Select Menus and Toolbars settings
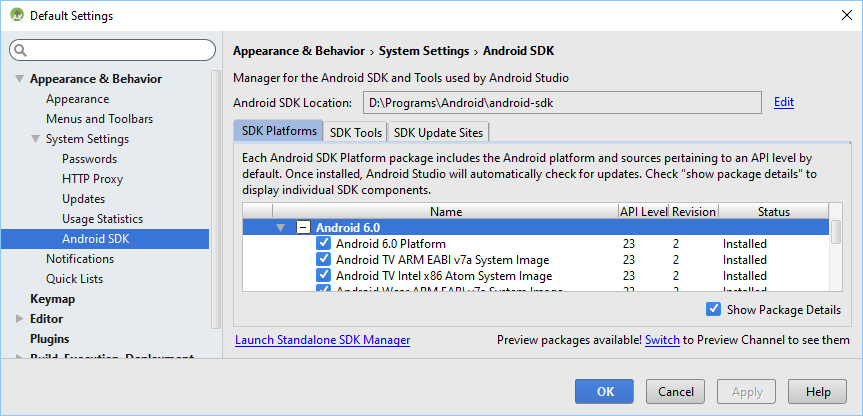863x416 pixels. [x=100, y=119]
